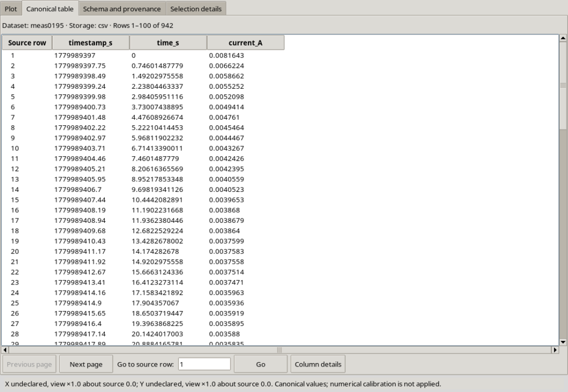The height and width of the screenshot is (392, 568).
Task: Select time_s value 18.6503719447
Action: [x=157, y=313]
